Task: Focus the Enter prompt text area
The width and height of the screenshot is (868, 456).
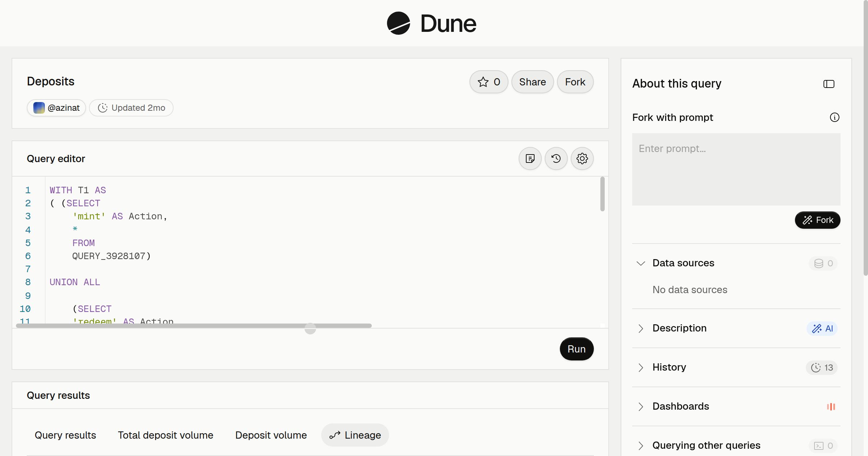Action: [x=736, y=169]
